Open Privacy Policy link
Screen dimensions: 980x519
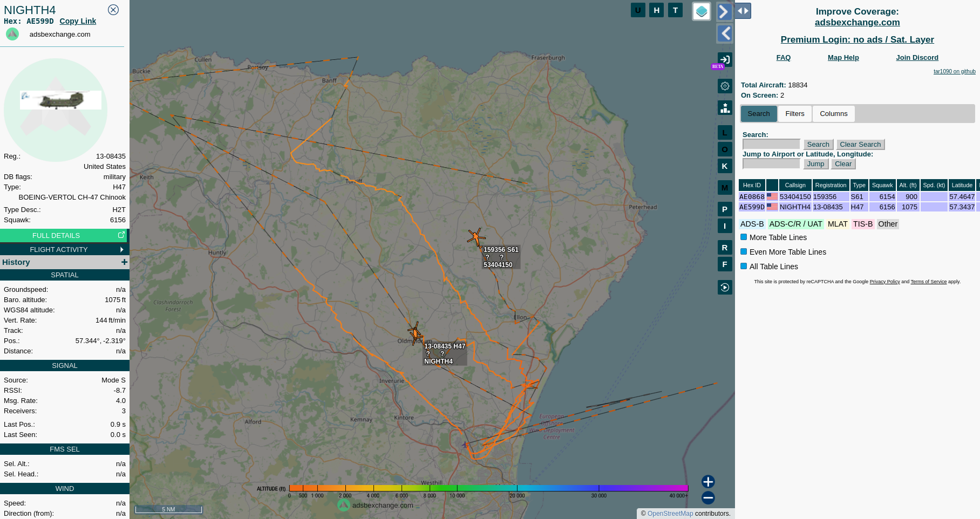[x=884, y=282]
